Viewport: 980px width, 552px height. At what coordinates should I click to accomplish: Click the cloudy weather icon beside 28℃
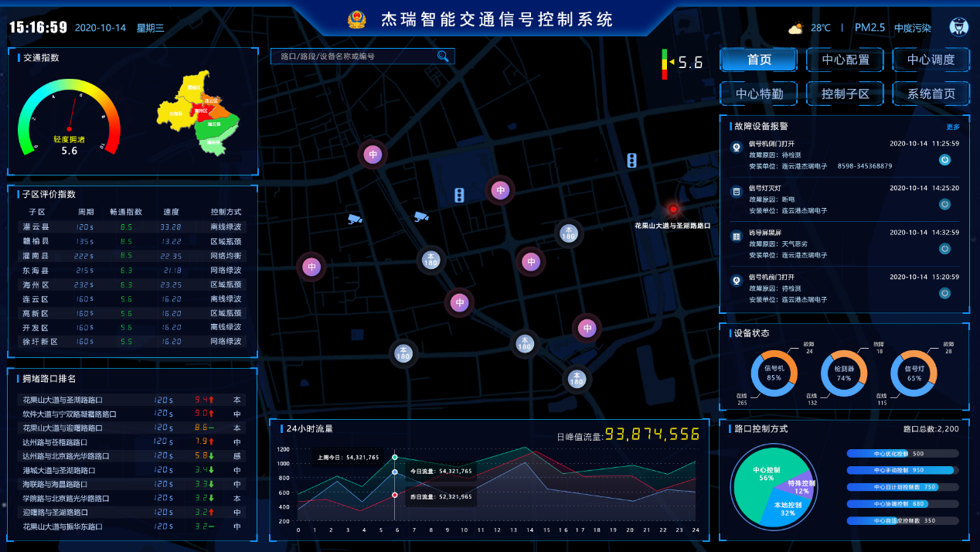(795, 29)
